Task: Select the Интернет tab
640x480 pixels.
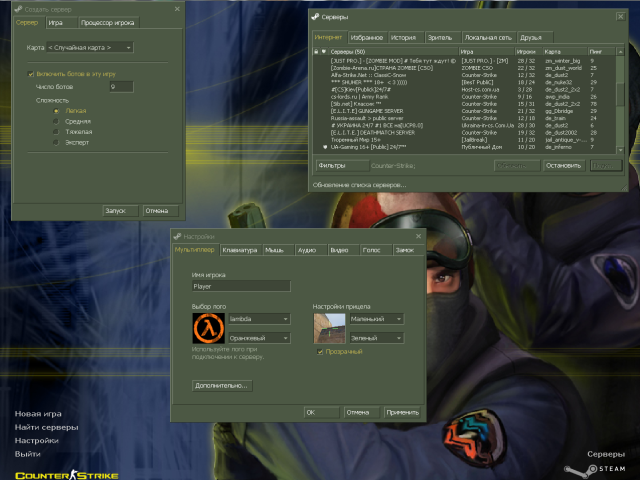Action: (x=329, y=37)
